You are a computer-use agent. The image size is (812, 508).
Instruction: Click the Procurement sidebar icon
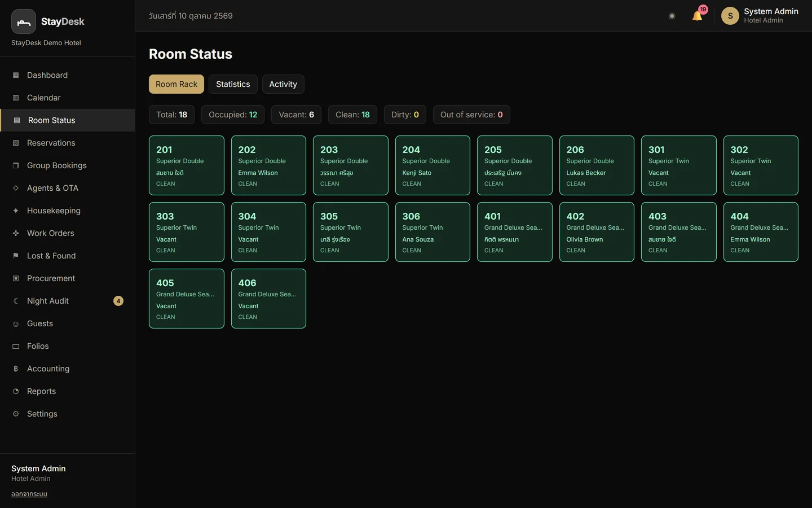(x=16, y=278)
